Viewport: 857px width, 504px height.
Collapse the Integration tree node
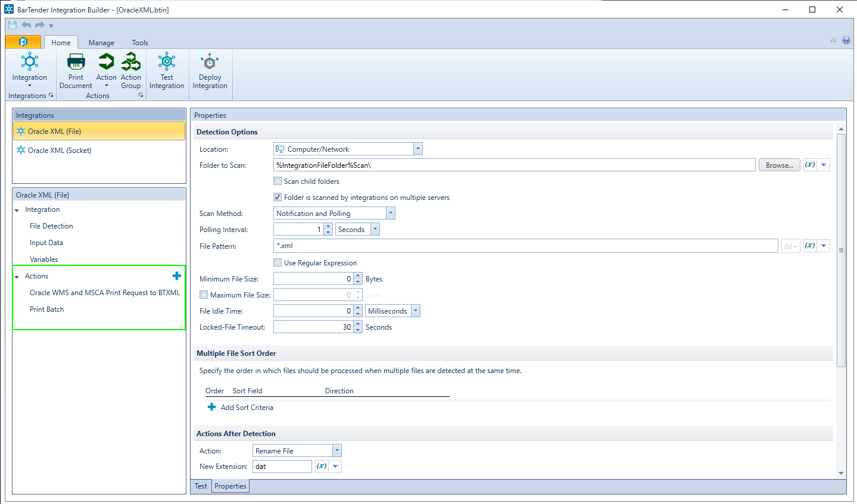[x=17, y=210]
